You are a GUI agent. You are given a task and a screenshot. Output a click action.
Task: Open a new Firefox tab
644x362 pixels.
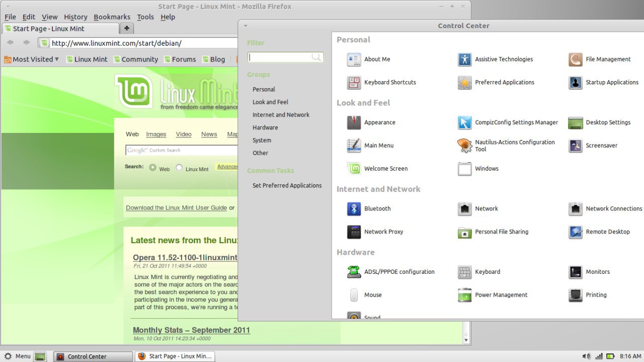[127, 29]
